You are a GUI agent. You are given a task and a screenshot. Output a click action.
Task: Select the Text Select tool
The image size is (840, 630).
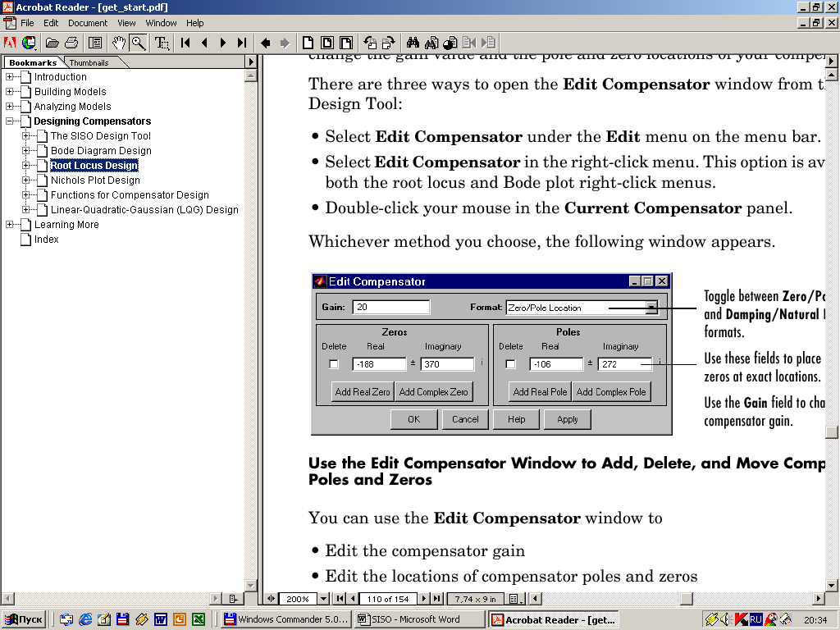tap(162, 43)
